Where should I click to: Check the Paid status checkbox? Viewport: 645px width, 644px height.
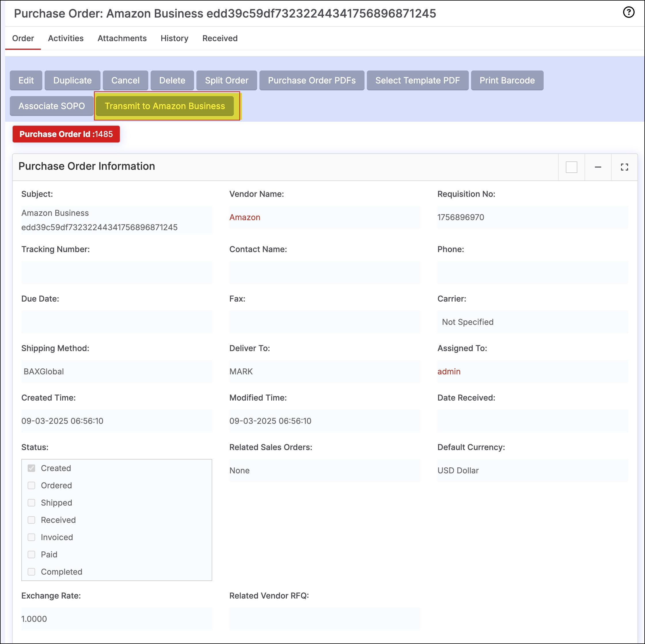tap(31, 555)
